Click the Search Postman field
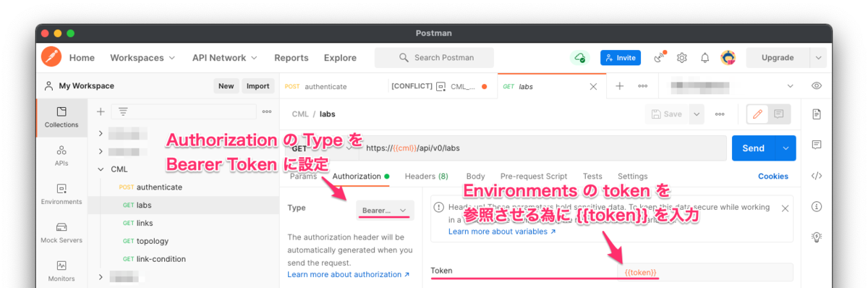868x288 pixels. pyautogui.click(x=435, y=58)
